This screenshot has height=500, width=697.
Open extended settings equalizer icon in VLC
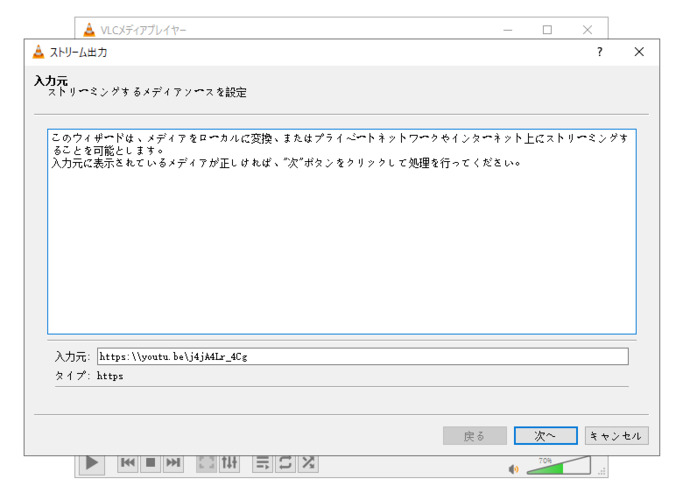229,463
